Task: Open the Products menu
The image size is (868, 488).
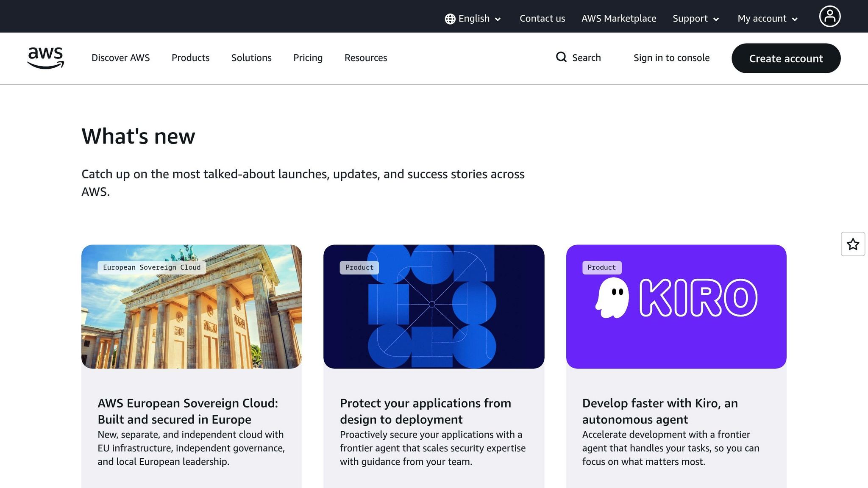Action: (190, 58)
